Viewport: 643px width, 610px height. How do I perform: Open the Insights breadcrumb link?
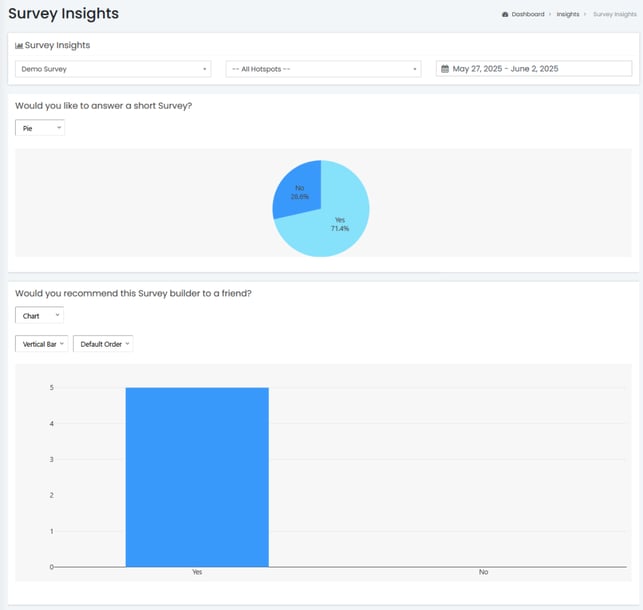[568, 14]
